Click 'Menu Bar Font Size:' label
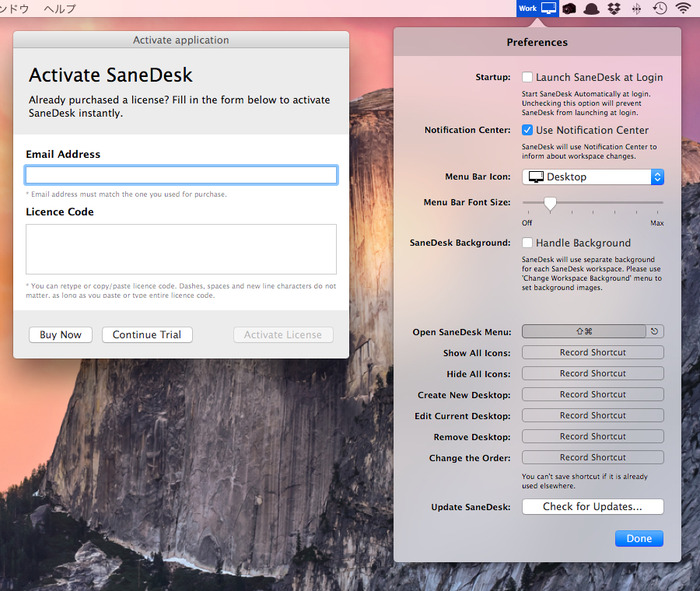700x591 pixels. pyautogui.click(x=467, y=202)
